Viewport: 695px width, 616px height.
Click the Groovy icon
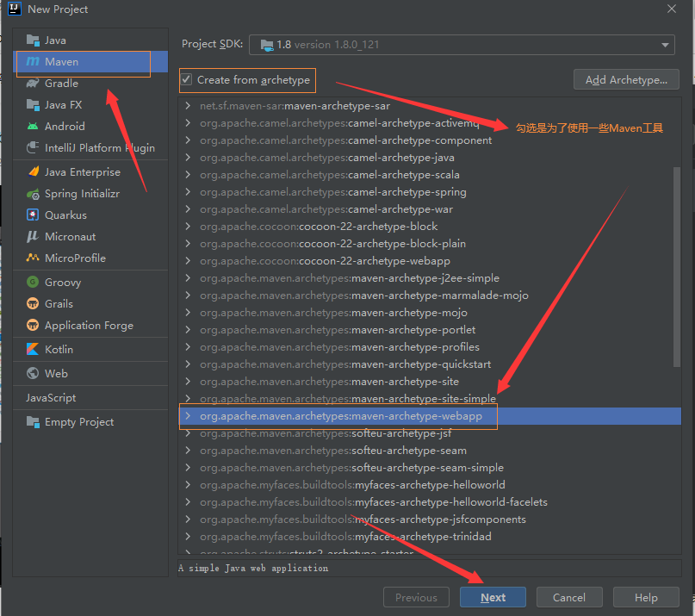click(33, 282)
